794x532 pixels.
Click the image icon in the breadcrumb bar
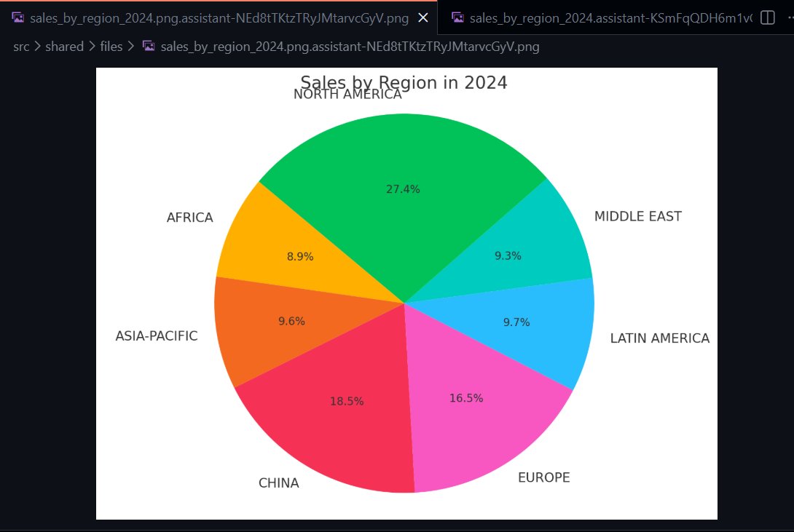coord(149,46)
